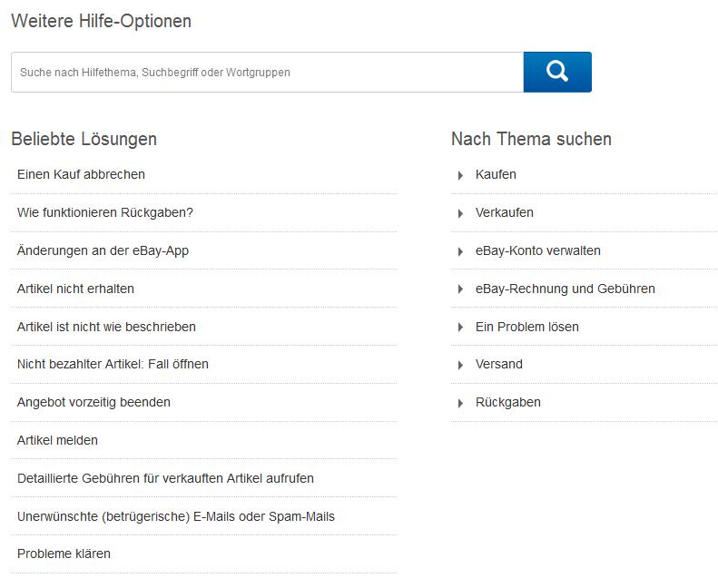Open Wie funktionieren Rückgaben? link
The height and width of the screenshot is (588, 718).
(105, 212)
